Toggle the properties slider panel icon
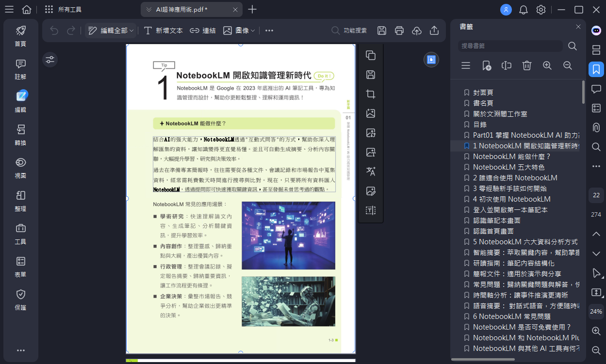Screen dimensions: 606x364 pos(50,60)
